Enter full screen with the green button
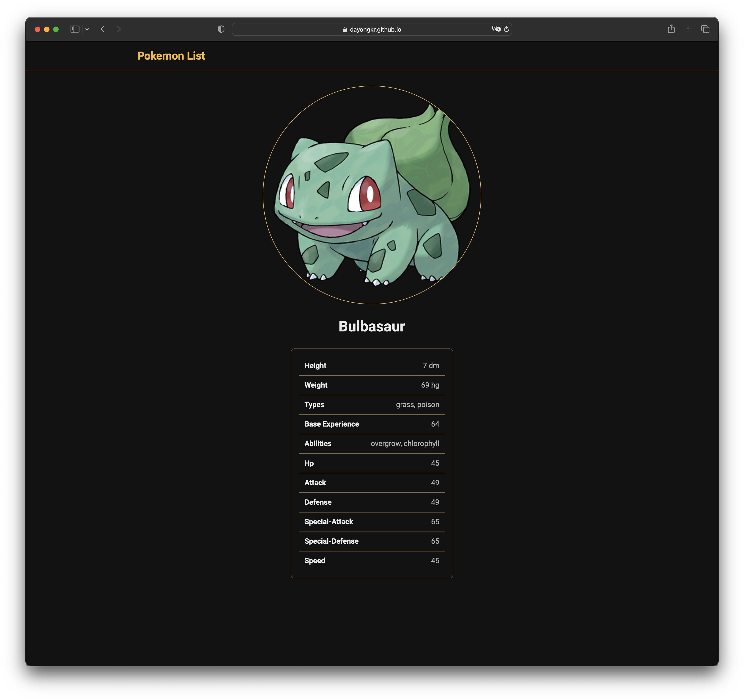The height and width of the screenshot is (700, 744). pyautogui.click(x=56, y=29)
